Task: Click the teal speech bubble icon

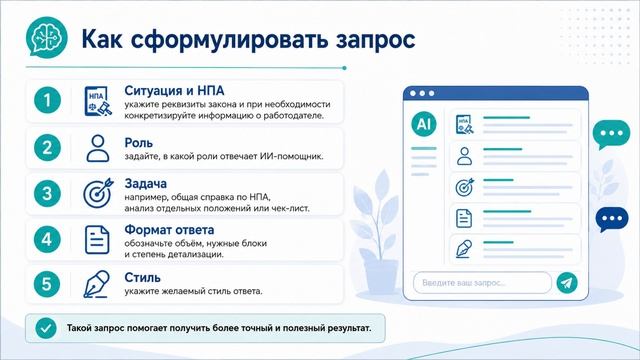Action: (x=611, y=134)
